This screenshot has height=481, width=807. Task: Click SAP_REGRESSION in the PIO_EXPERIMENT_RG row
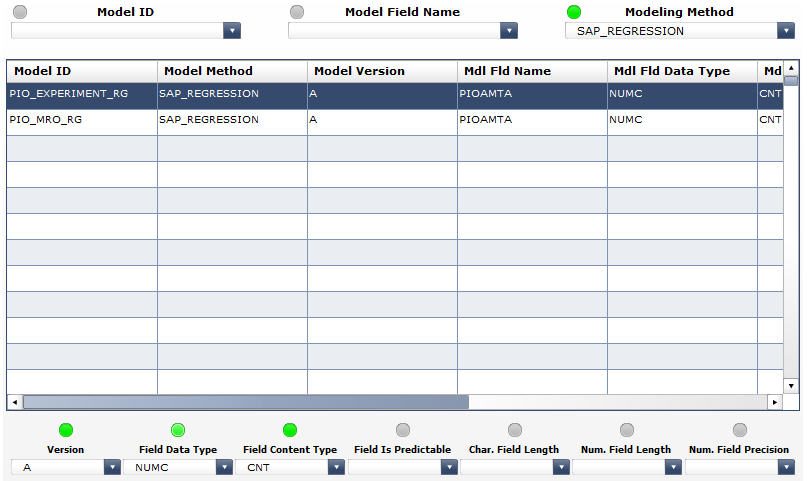[232, 96]
